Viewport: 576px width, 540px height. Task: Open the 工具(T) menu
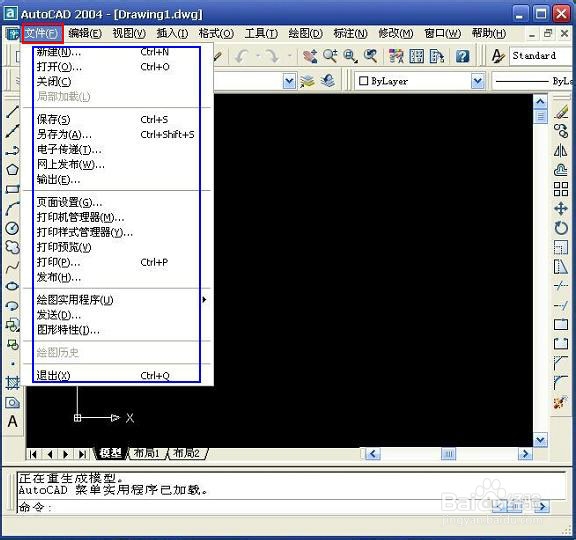261,33
